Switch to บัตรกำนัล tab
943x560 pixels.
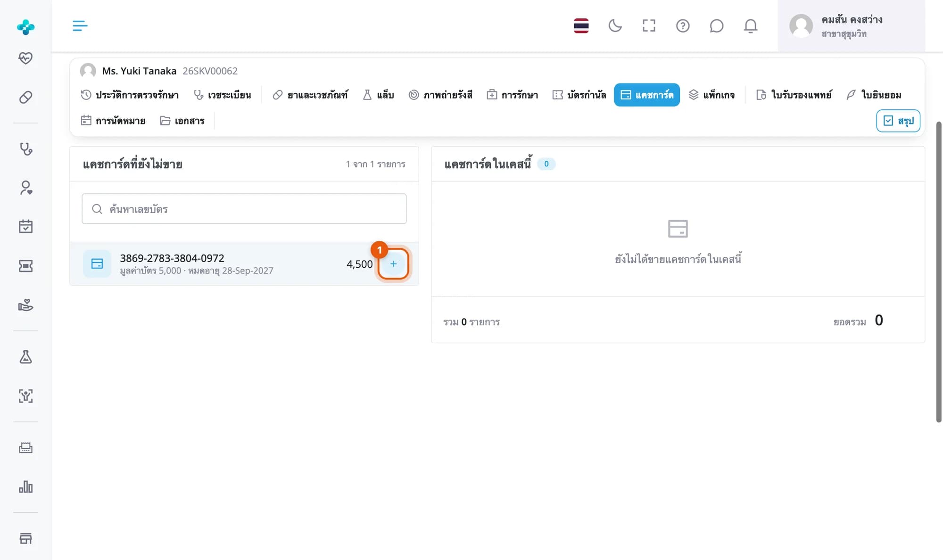coord(579,95)
